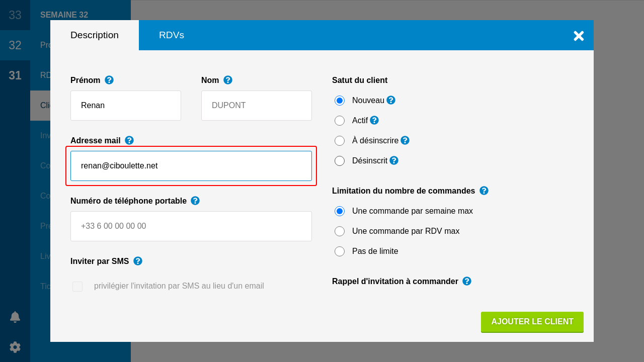
Task: Show help for Numéro de téléphone portable
Action: pos(195,201)
